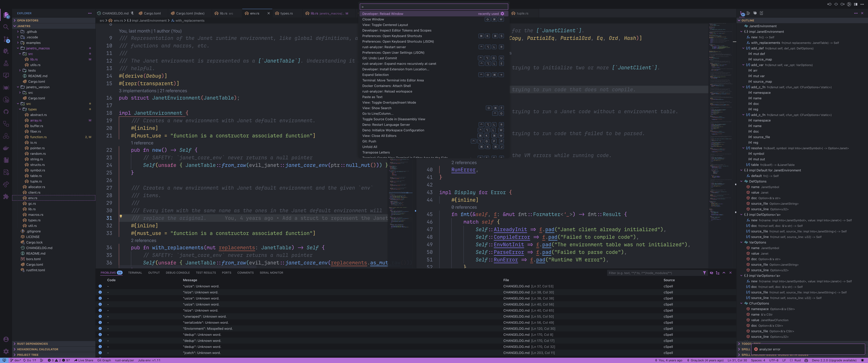The height and width of the screenshot is (363, 868).
Task: Toggle show active file only eye icon
Action: tap(711, 273)
